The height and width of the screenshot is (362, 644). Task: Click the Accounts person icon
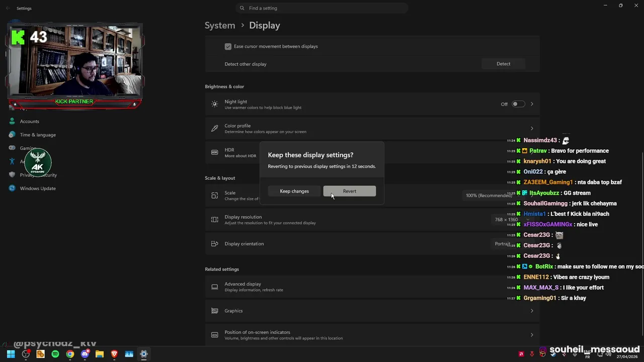pos(12,121)
